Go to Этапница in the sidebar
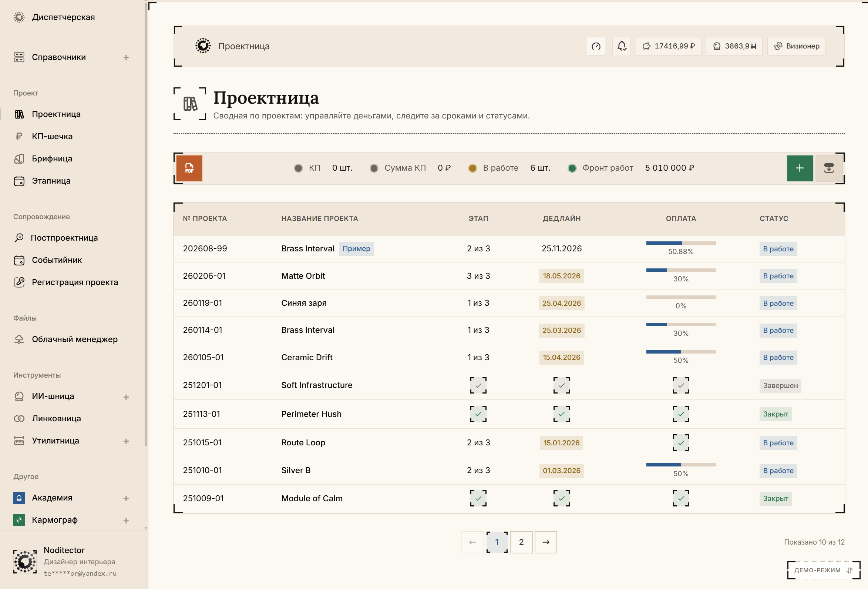The height and width of the screenshot is (589, 868). [51, 181]
